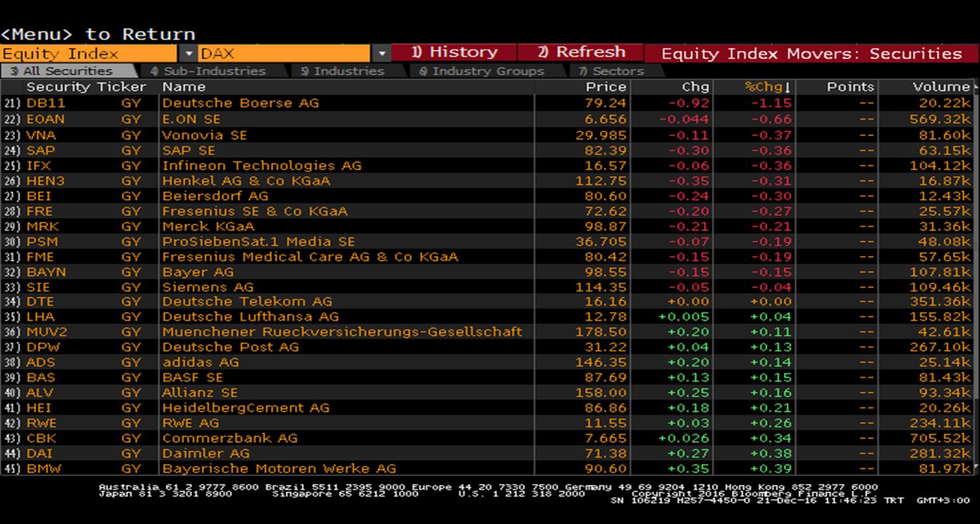
Task: Click the RWE AG name
Action: (x=191, y=423)
